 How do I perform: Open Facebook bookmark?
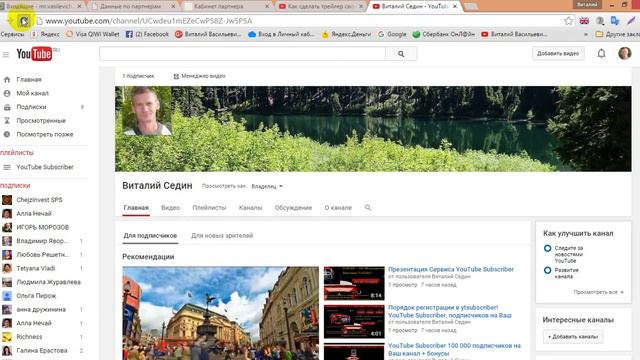[147, 35]
